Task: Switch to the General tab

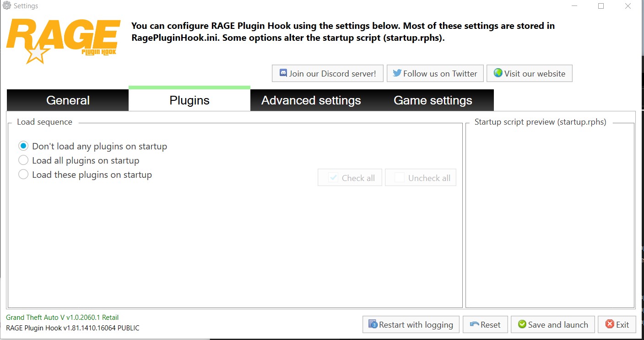Action: point(68,100)
